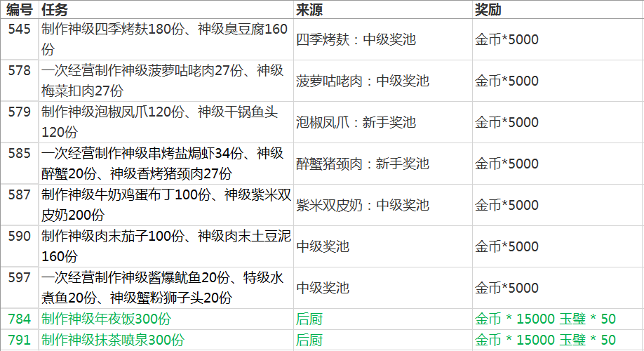Select the 来源 column header
Image resolution: width=644 pixels, height=351 pixels.
pyautogui.click(x=383, y=9)
